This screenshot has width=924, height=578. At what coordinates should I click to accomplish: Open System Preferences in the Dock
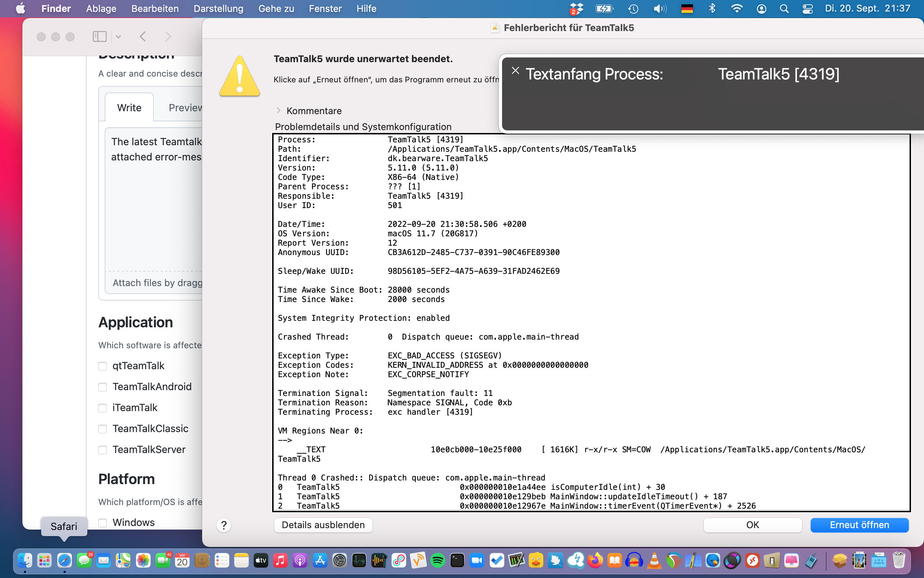(339, 561)
